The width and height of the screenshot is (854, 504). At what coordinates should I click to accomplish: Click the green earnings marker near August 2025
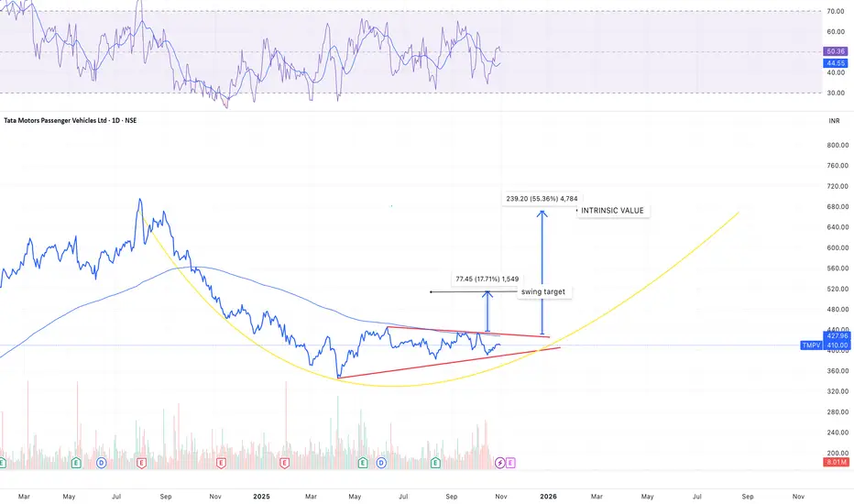(435, 463)
